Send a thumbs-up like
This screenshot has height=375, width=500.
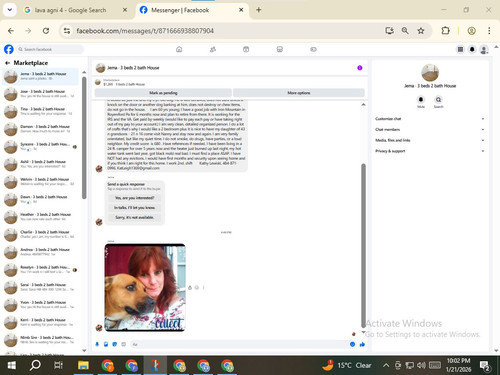pos(362,344)
